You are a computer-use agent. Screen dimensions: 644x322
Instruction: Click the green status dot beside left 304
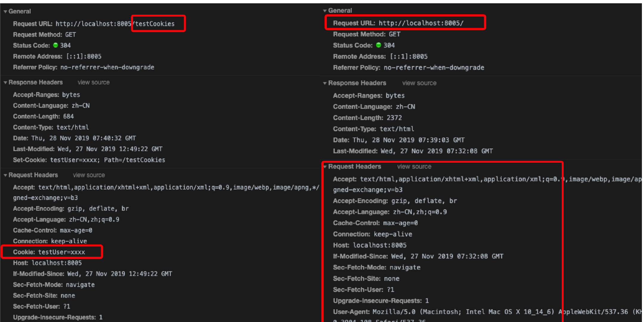(55, 45)
